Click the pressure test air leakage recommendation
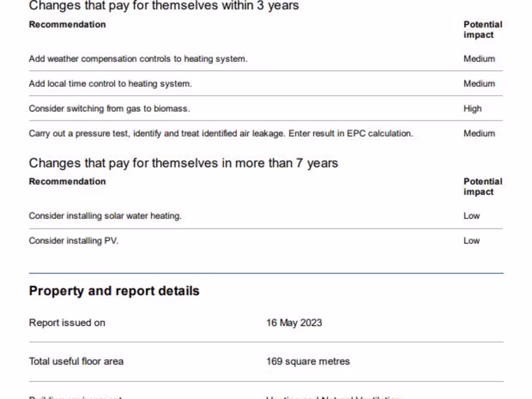Screen dimensions: 532x399 pyautogui.click(x=221, y=134)
